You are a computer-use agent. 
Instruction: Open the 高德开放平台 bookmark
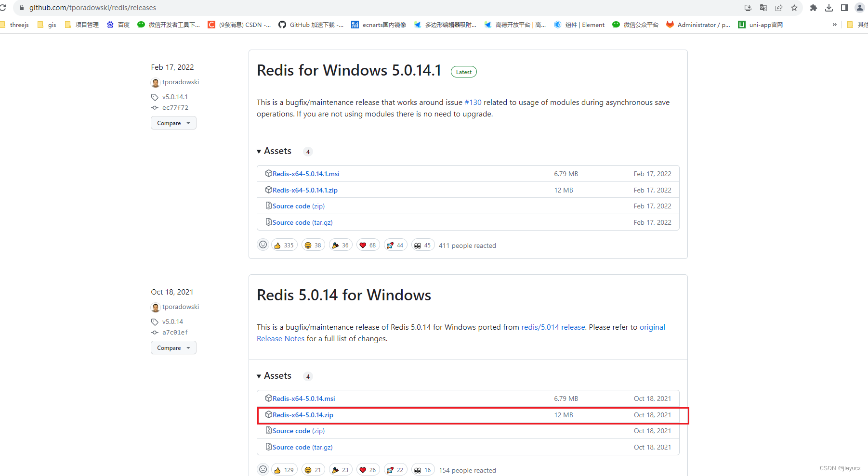click(515, 25)
